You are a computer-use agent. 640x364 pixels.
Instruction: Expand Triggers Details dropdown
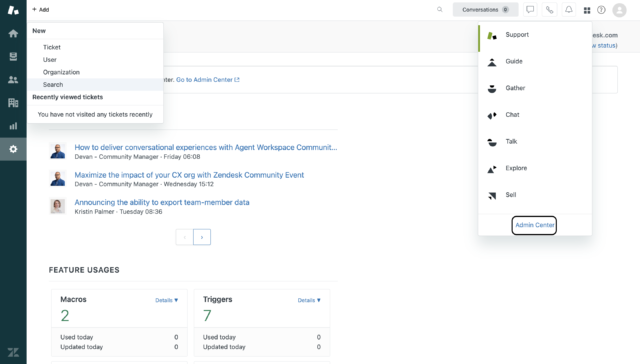pos(309,300)
